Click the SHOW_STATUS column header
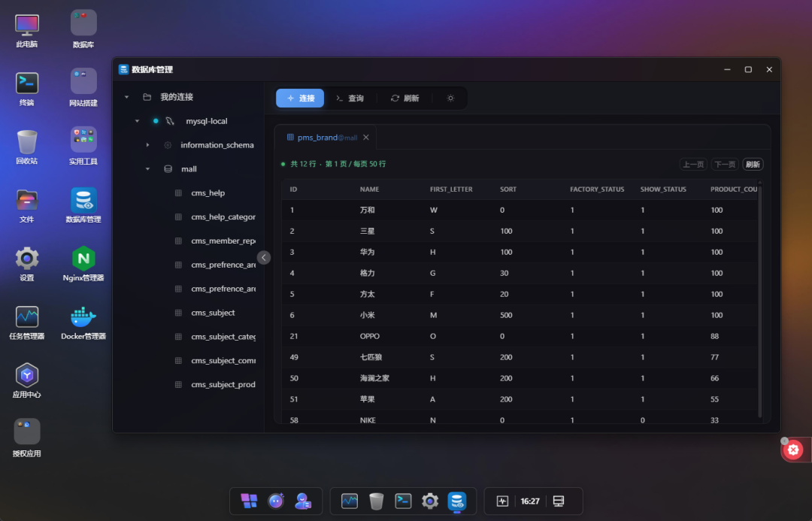This screenshot has width=812, height=521. (663, 189)
